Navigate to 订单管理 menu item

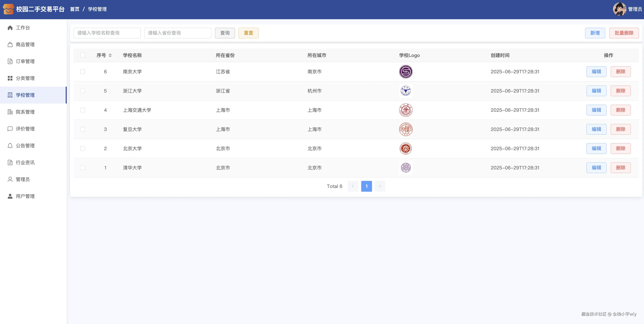click(x=25, y=62)
